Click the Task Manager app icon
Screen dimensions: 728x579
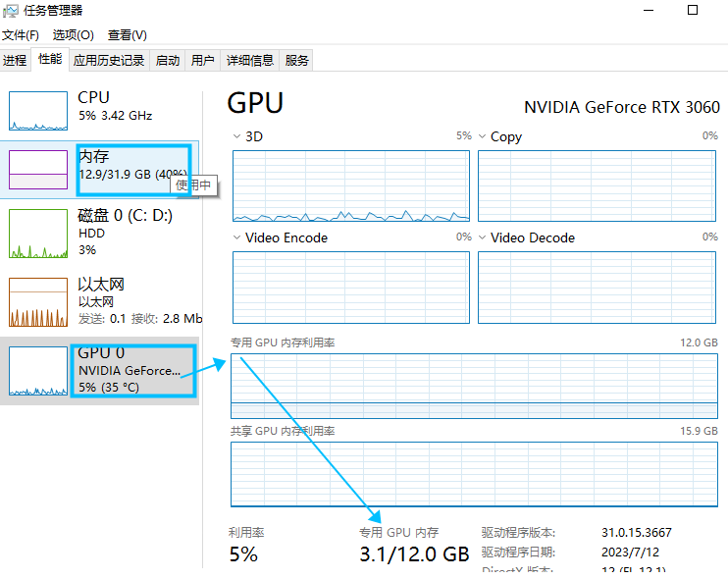click(10, 10)
